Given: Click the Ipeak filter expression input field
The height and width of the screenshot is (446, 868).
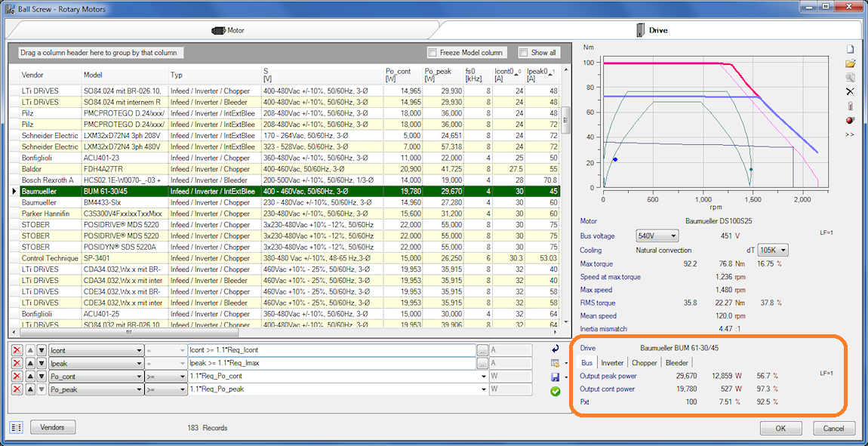Looking at the screenshot, I should tap(331, 363).
